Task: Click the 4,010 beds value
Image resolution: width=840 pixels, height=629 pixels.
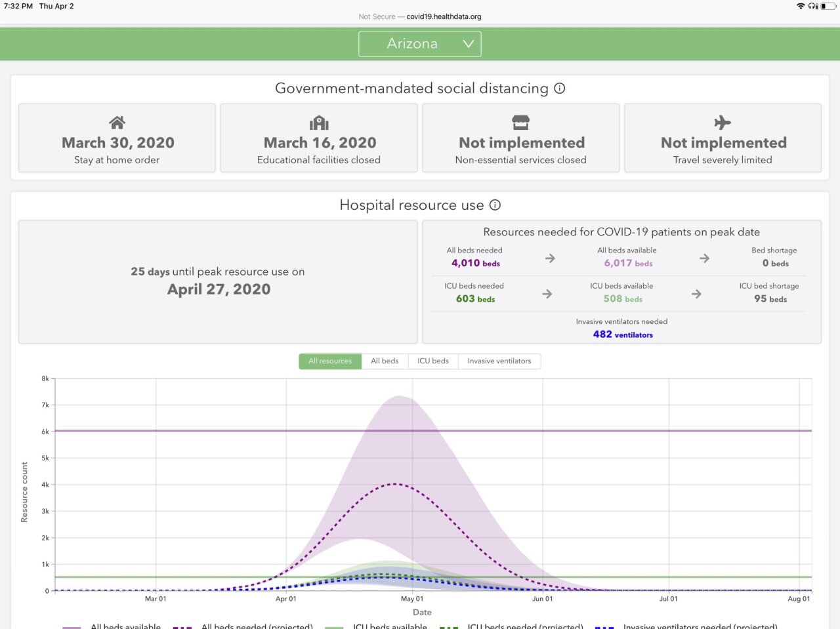Action: [x=476, y=264]
